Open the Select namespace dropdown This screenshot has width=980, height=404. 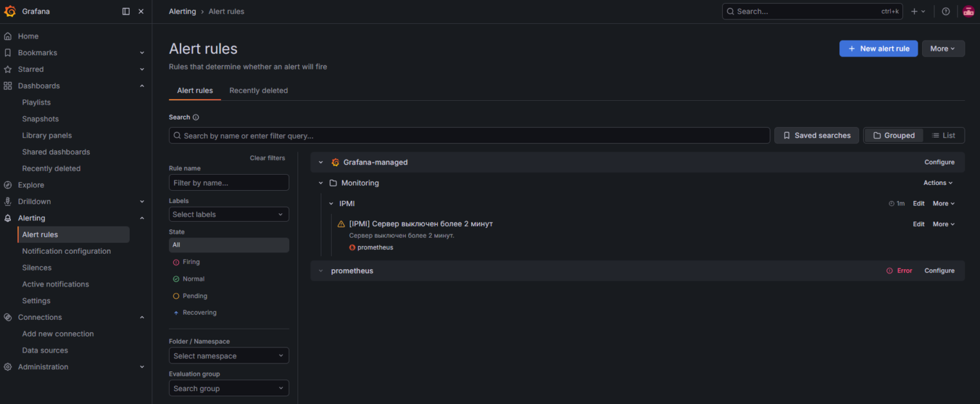pyautogui.click(x=229, y=356)
